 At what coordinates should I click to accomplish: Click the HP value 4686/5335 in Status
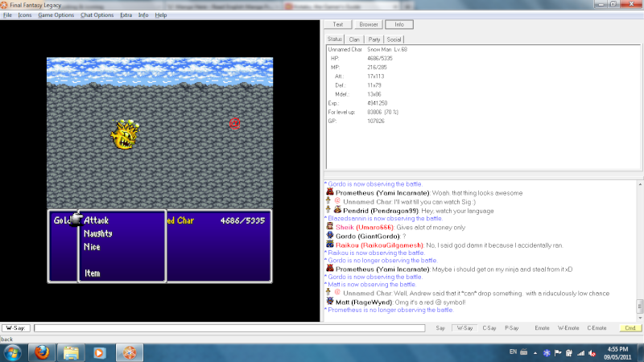[x=380, y=58]
